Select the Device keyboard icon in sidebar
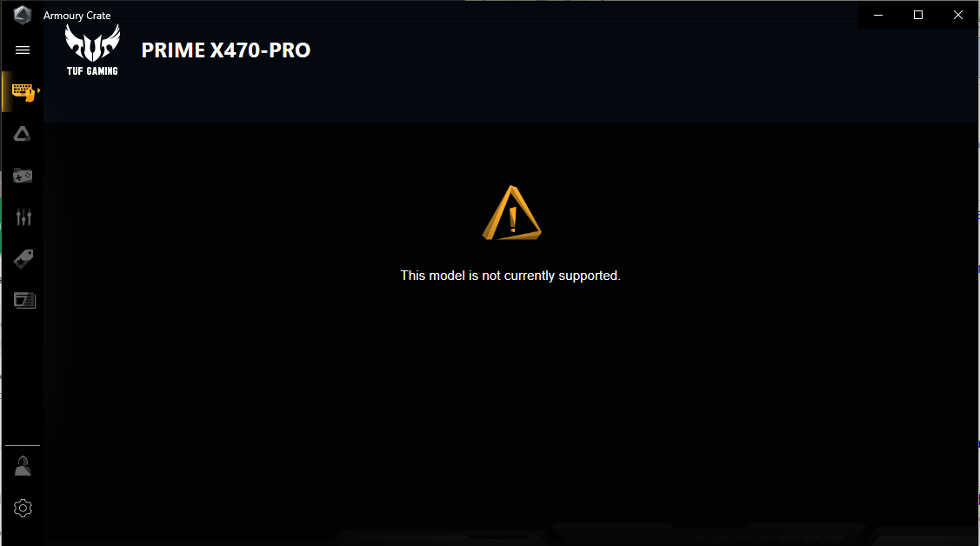The image size is (980, 546). tap(23, 92)
